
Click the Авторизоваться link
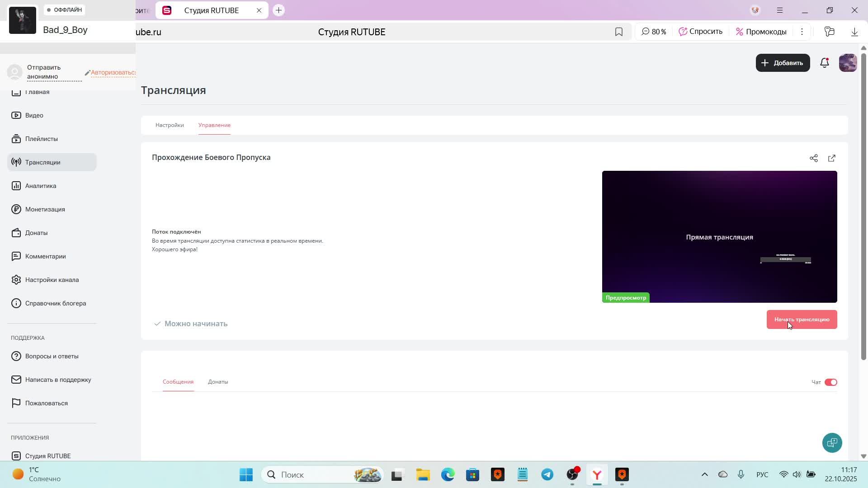[x=113, y=72]
